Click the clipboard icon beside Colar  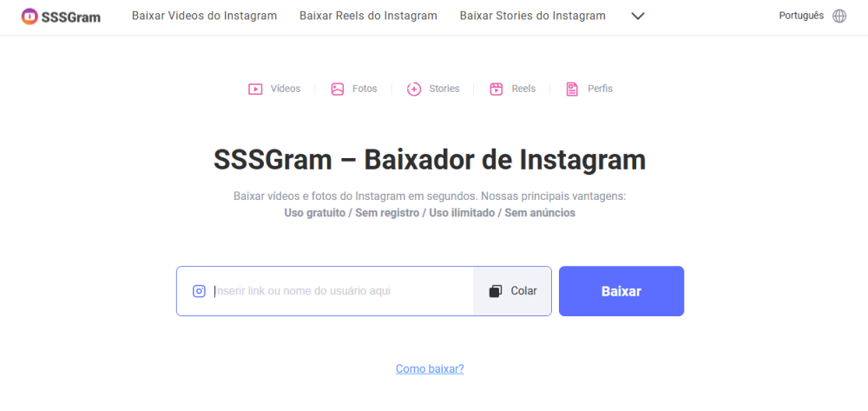[x=496, y=291]
